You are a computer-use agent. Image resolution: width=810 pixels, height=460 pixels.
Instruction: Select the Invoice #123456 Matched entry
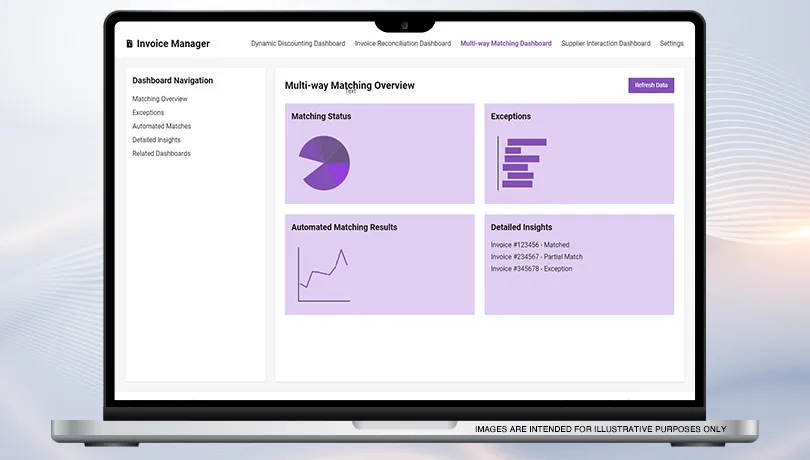point(530,245)
